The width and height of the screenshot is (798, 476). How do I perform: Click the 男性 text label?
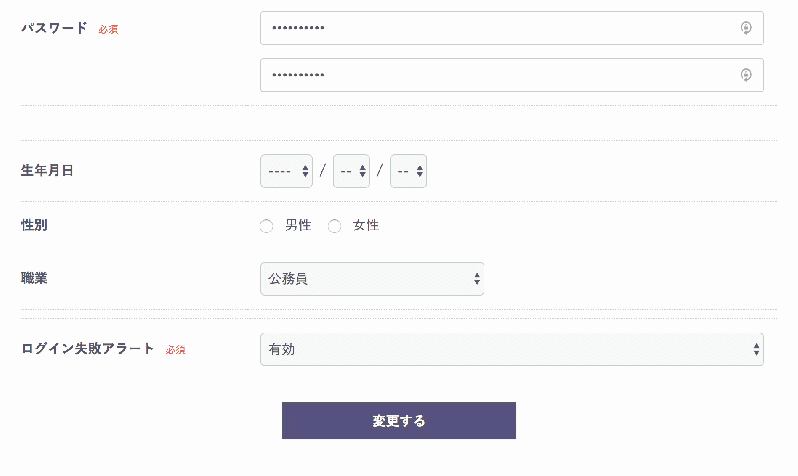(298, 225)
